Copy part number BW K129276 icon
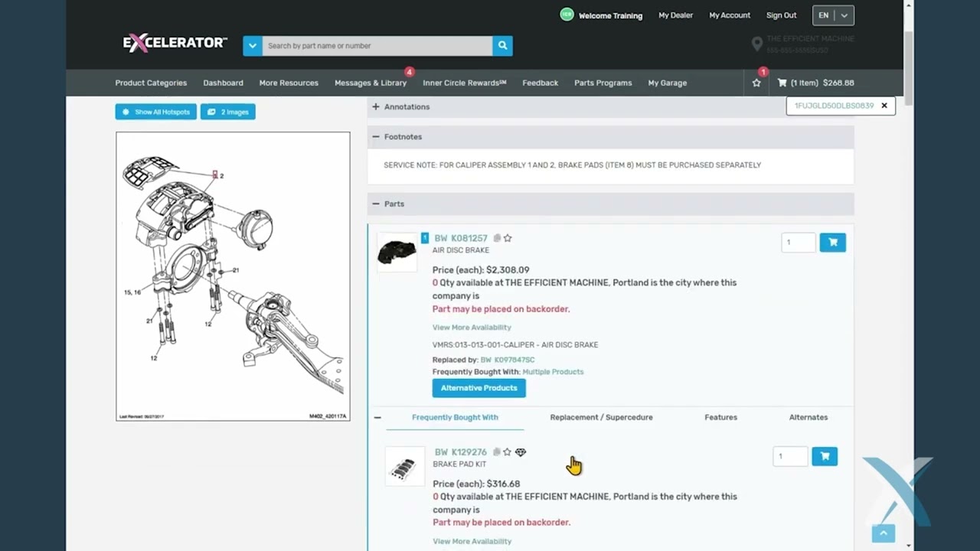Image resolution: width=980 pixels, height=551 pixels. pos(497,452)
